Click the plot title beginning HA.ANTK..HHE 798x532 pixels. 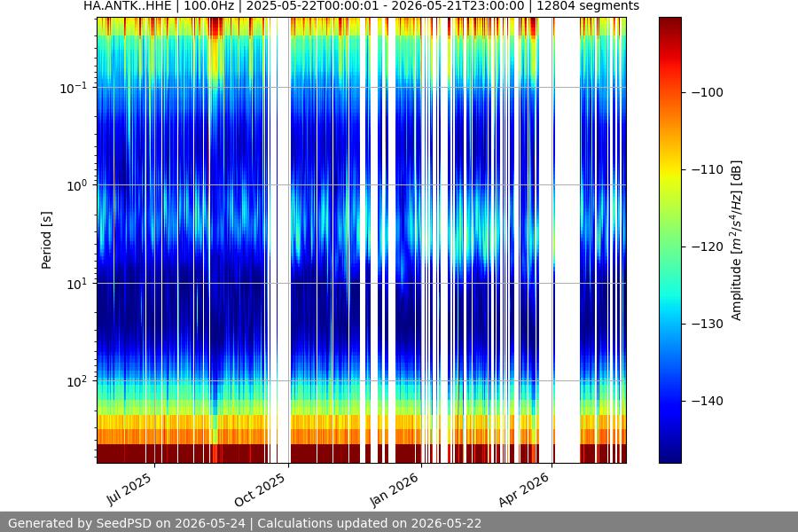362,6
